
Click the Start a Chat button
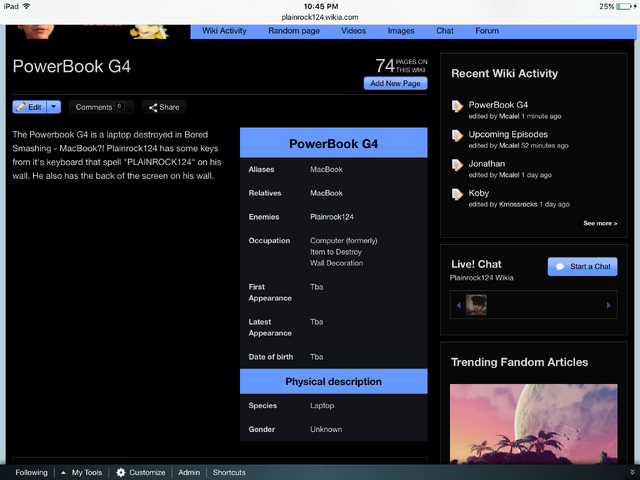click(x=582, y=267)
